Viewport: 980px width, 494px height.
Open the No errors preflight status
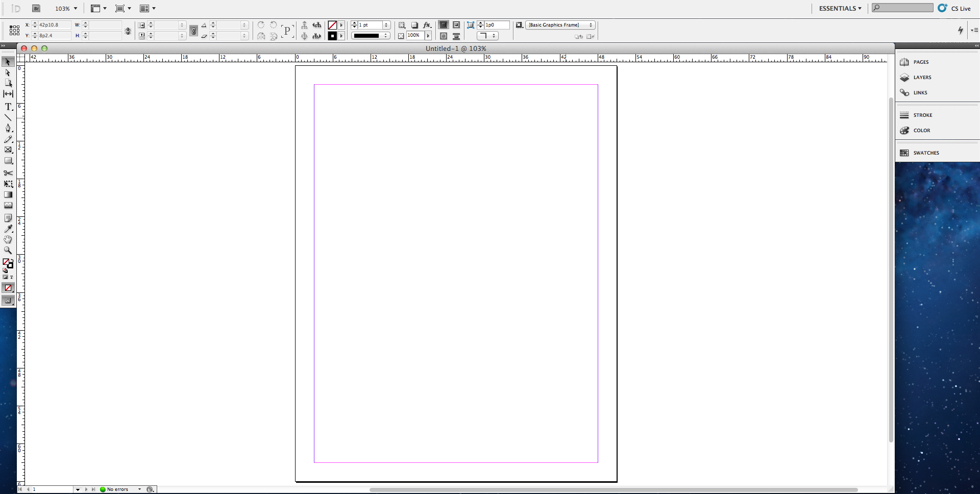(120, 489)
